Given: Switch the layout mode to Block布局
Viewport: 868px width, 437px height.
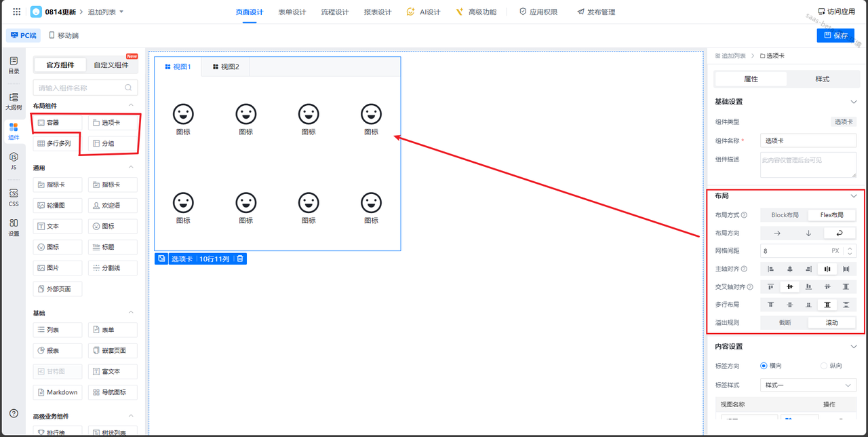Looking at the screenshot, I should coord(785,215).
